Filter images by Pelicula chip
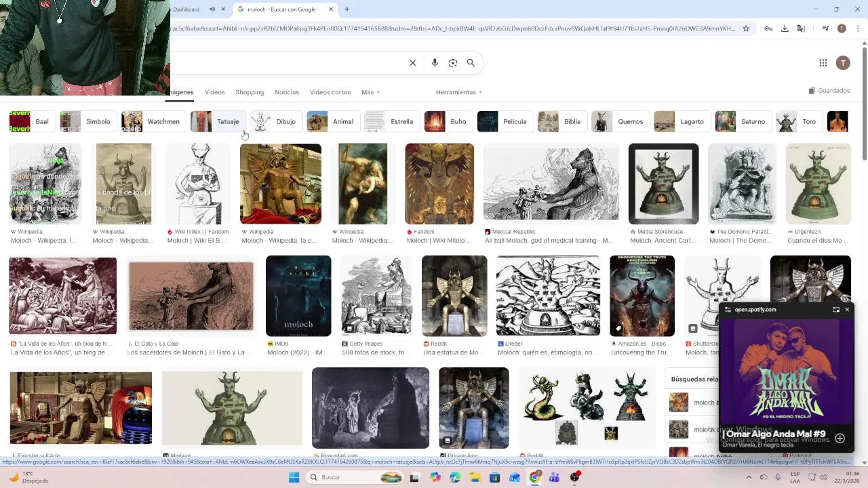This screenshot has width=868, height=488. coord(505,121)
